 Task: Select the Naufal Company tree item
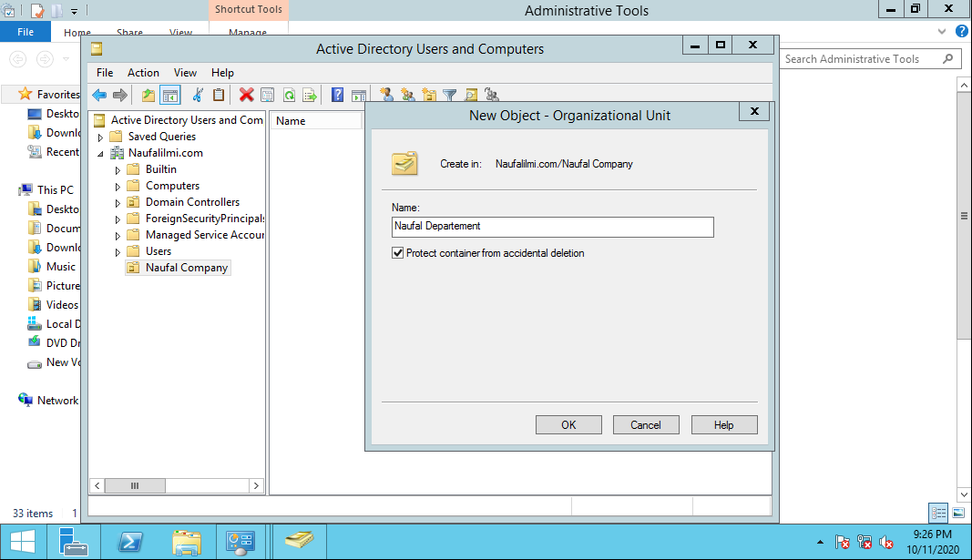(x=187, y=268)
